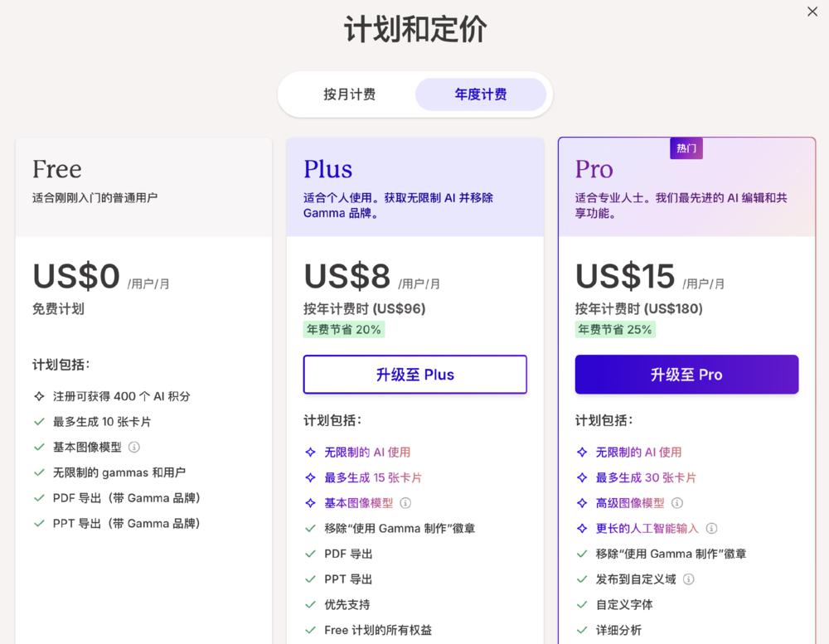Click sparkle icon beside 注册可获得 400 个 AI 积分
The width and height of the screenshot is (829, 644).
click(x=39, y=396)
